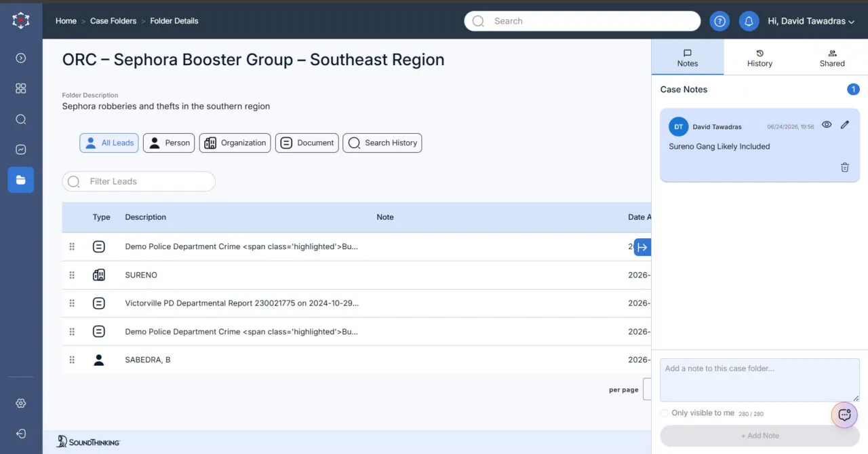Open Victorville PD Departmental Report lead
868x454 pixels.
[x=242, y=303]
